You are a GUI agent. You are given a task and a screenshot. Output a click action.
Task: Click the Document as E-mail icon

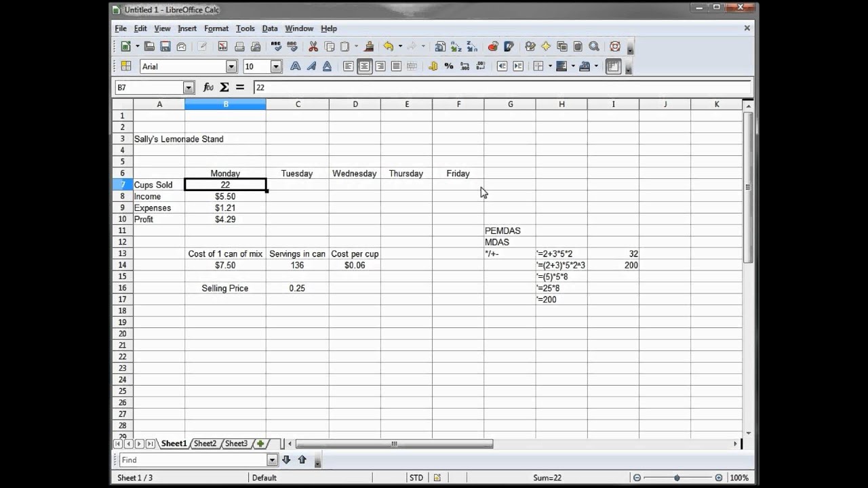[x=181, y=47]
